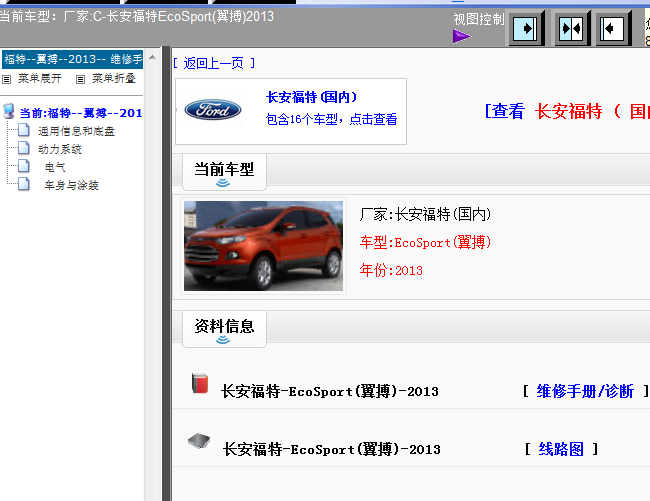The height and width of the screenshot is (501, 650).
Task: Click the view control center-split panel button
Action: coord(572,29)
